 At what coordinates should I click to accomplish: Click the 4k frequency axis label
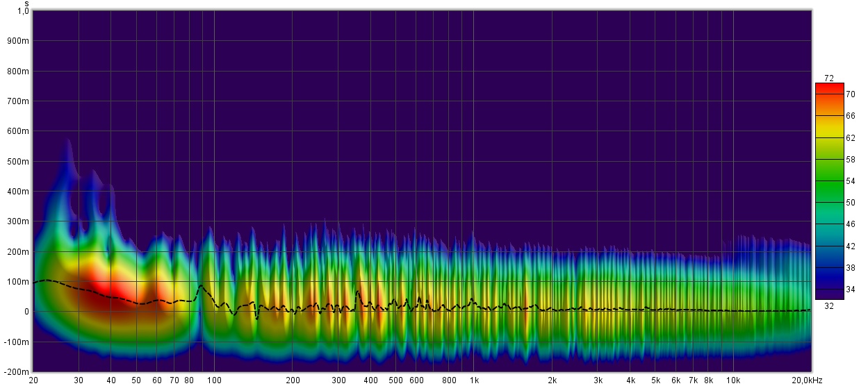pos(630,380)
